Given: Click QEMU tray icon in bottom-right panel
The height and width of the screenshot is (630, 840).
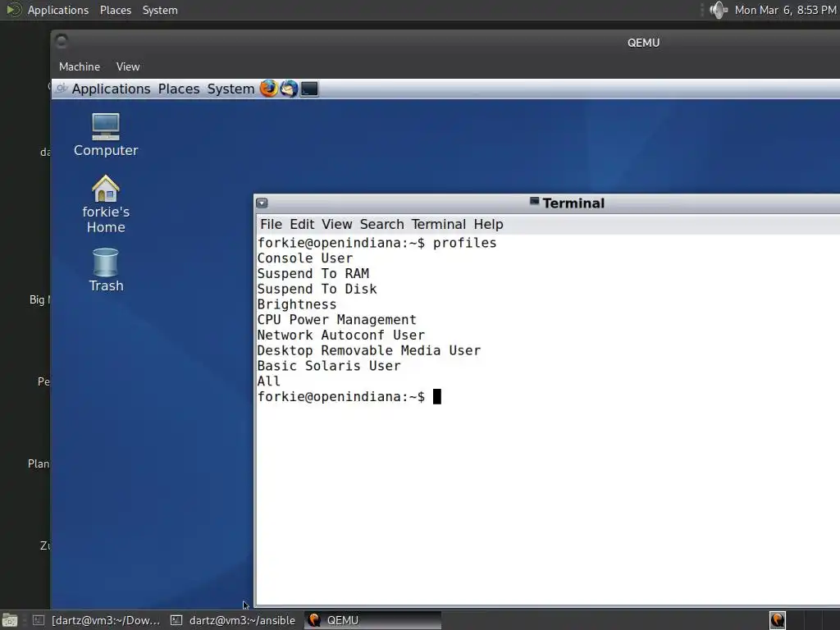Looking at the screenshot, I should click(x=778, y=620).
